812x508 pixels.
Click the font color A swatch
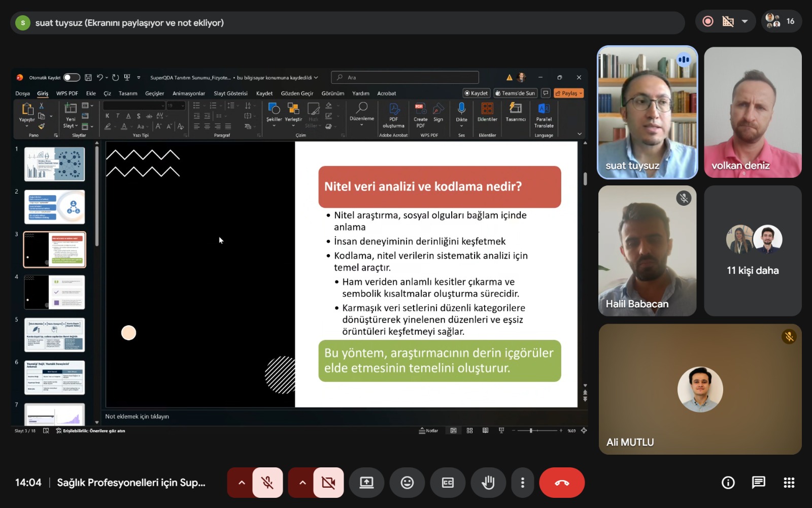click(x=124, y=126)
